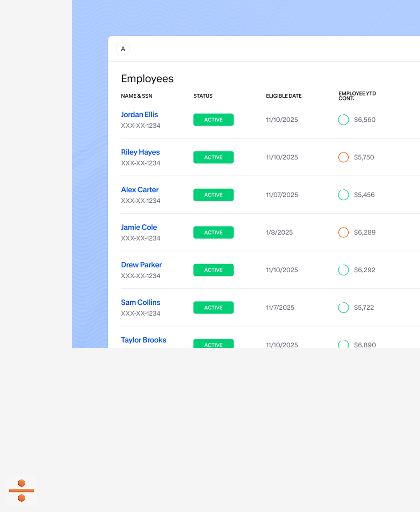Viewport: 420px width, 512px height.
Task: Click the NAME & SSN column header
Action: [x=137, y=96]
